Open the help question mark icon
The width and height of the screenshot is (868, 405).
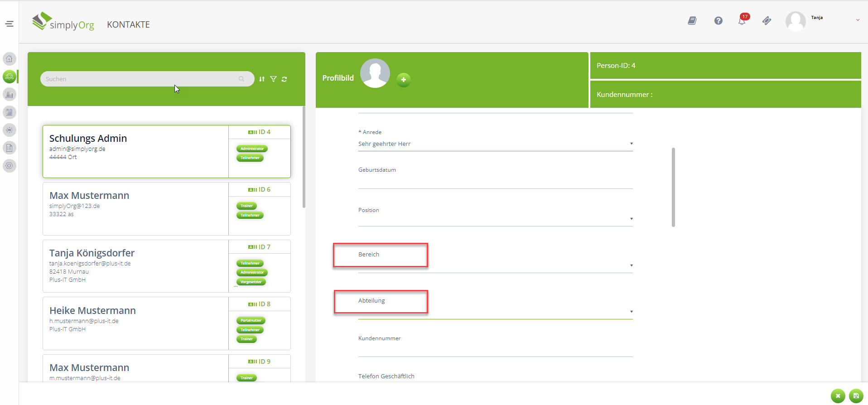point(718,21)
